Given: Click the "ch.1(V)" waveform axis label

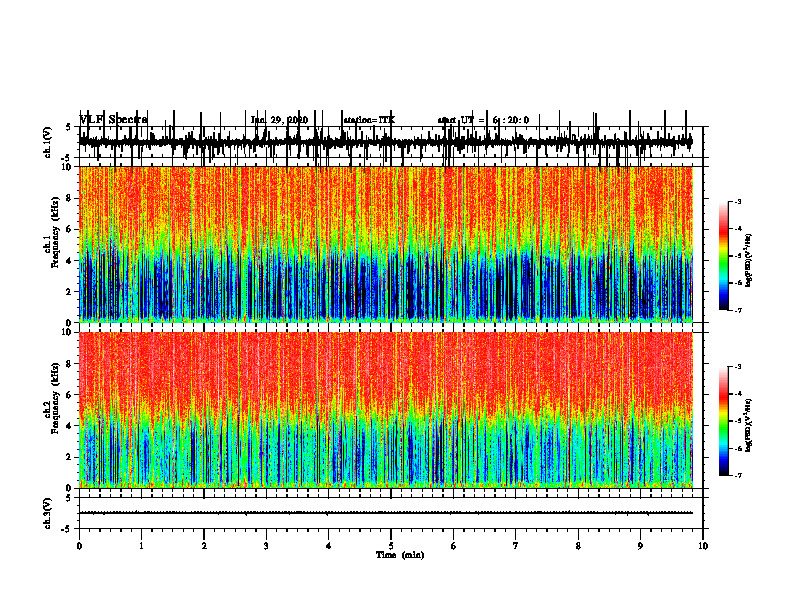Looking at the screenshot, I should [x=48, y=142].
